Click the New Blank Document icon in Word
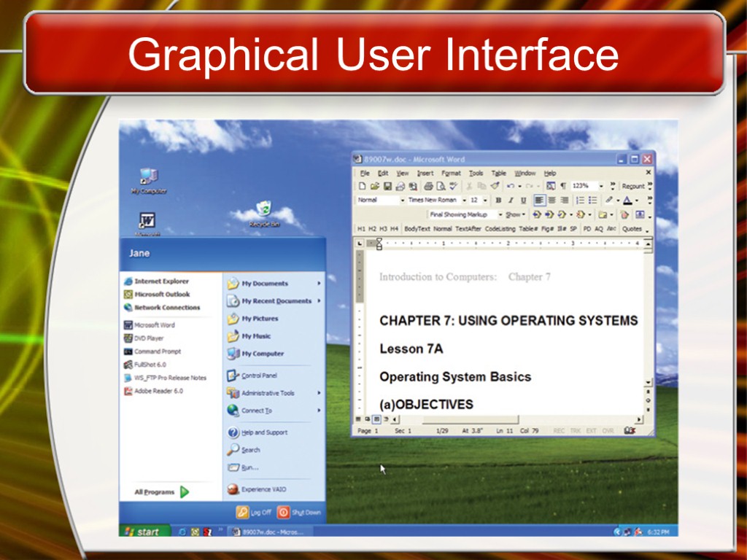Screen dimensions: 747x560 pos(362,186)
